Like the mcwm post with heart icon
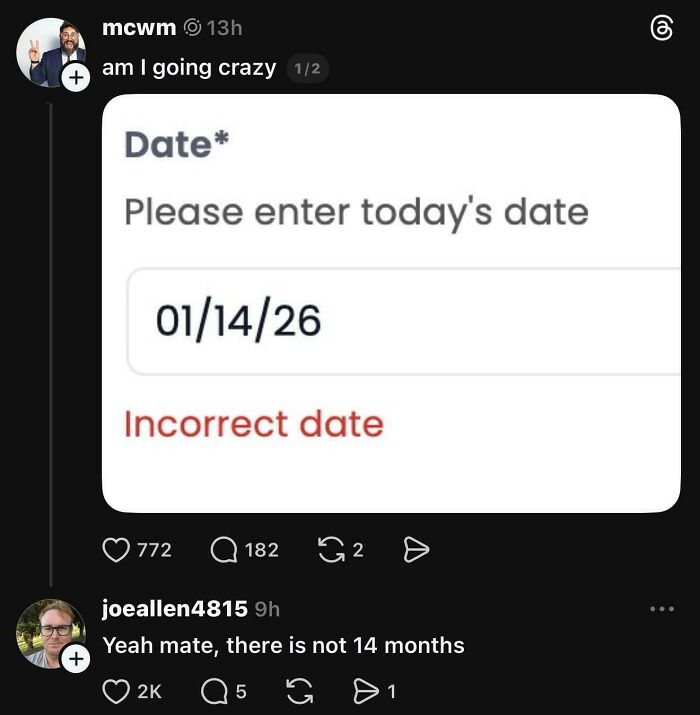Image resolution: width=700 pixels, height=715 pixels. coord(118,549)
